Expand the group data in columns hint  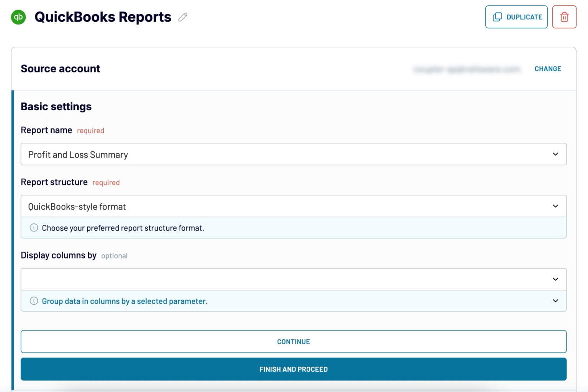click(x=555, y=301)
